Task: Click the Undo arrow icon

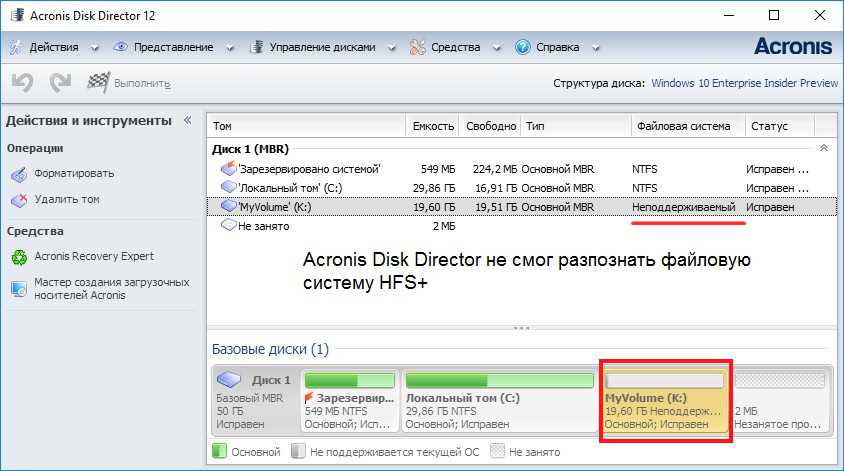Action: (22, 83)
